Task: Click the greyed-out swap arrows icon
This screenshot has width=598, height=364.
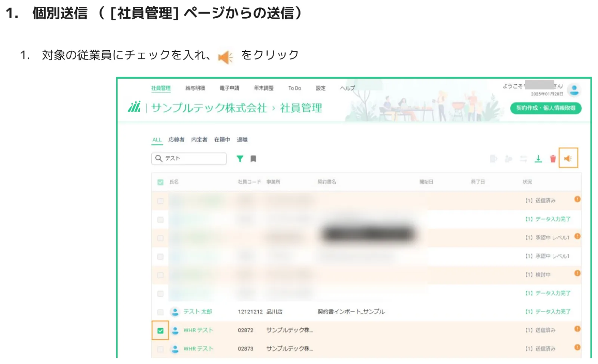Action: [x=523, y=159]
